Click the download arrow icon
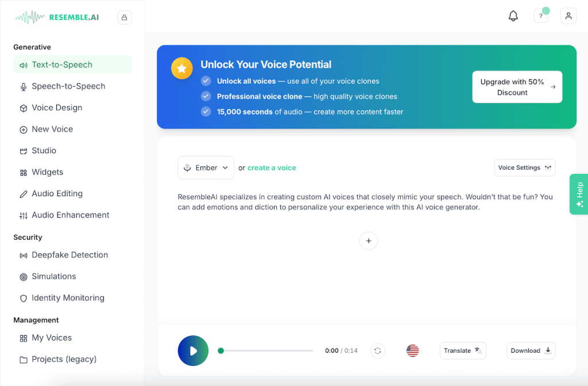The width and height of the screenshot is (588, 386). coord(548,350)
